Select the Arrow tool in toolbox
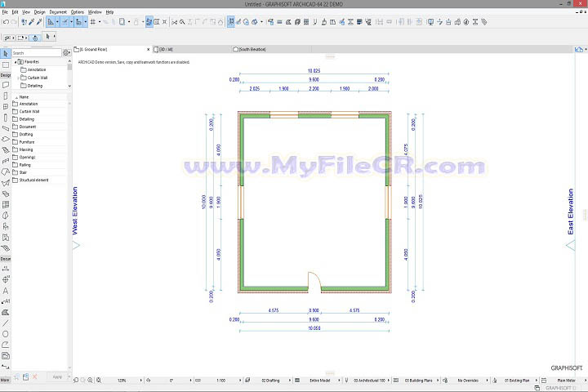This screenshot has height=392, width=588. [x=5, y=54]
